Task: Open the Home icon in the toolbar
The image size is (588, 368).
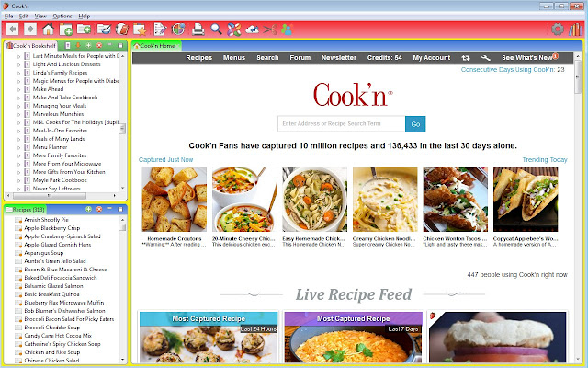Action: tap(48, 29)
